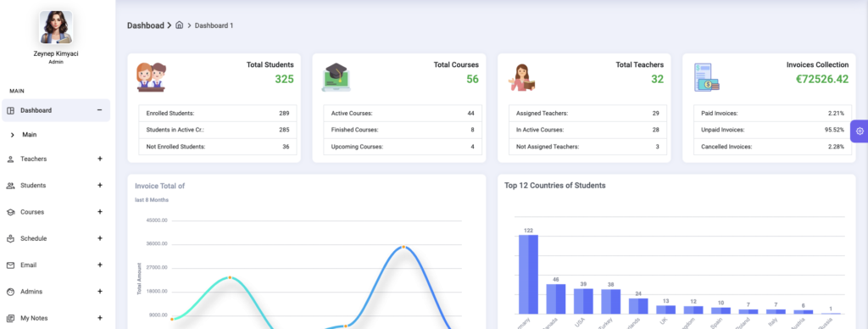The width and height of the screenshot is (868, 329).
Task: Click the Assigned Teachers row
Action: point(588,113)
